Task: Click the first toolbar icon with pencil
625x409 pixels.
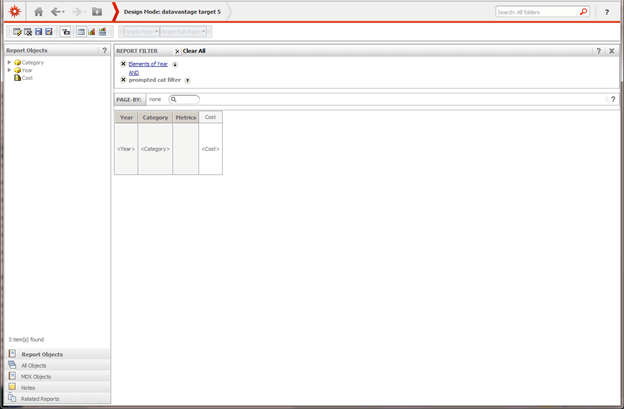Action: pyautogui.click(x=17, y=31)
